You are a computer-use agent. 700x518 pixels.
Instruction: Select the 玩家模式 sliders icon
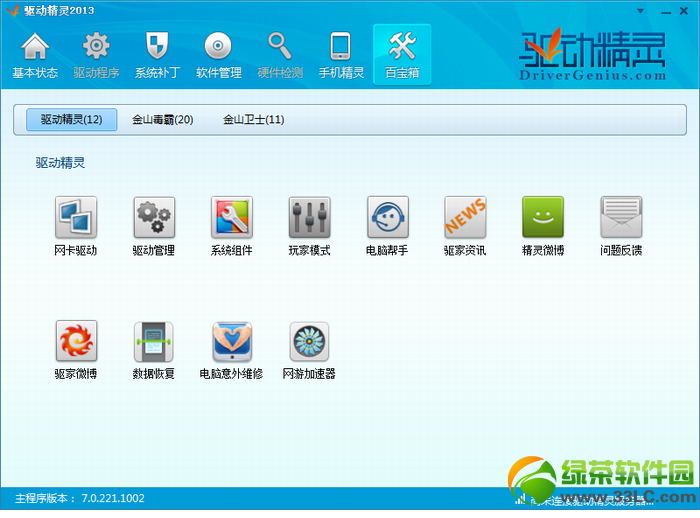[x=309, y=217]
